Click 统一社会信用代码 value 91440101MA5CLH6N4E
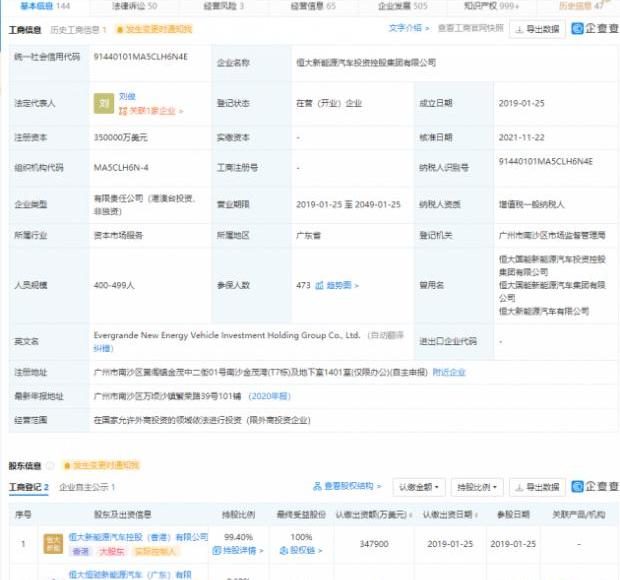Screen dimensions: 620x580 pos(140,57)
